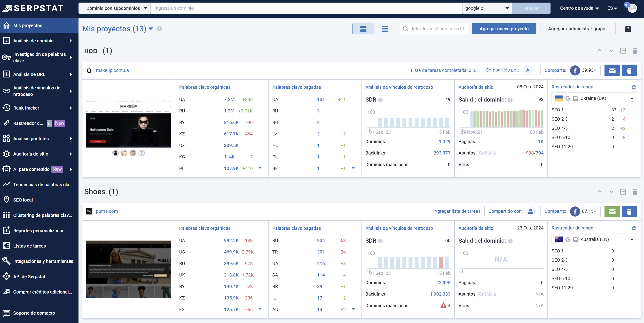This screenshot has height=323, width=644.
Task: Add a user to share puma.com project
Action: click(x=531, y=211)
